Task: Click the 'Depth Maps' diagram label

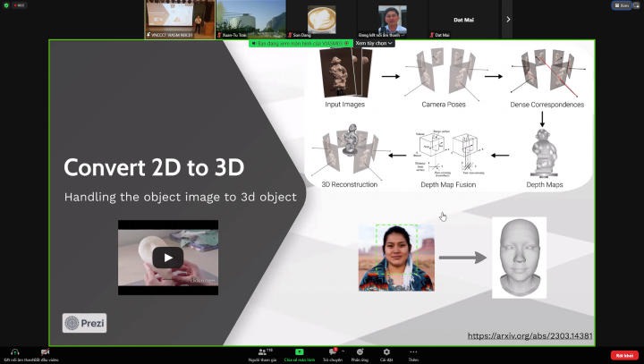Action: click(x=545, y=185)
